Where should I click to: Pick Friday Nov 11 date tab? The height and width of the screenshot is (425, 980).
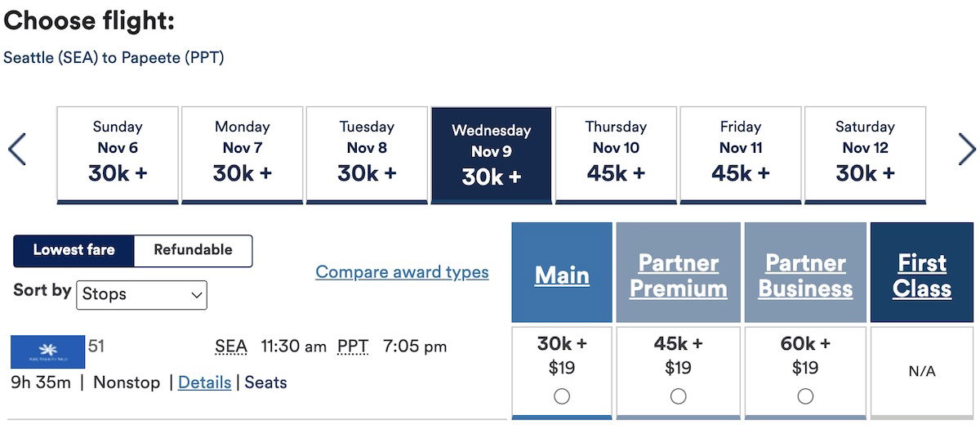(x=741, y=154)
